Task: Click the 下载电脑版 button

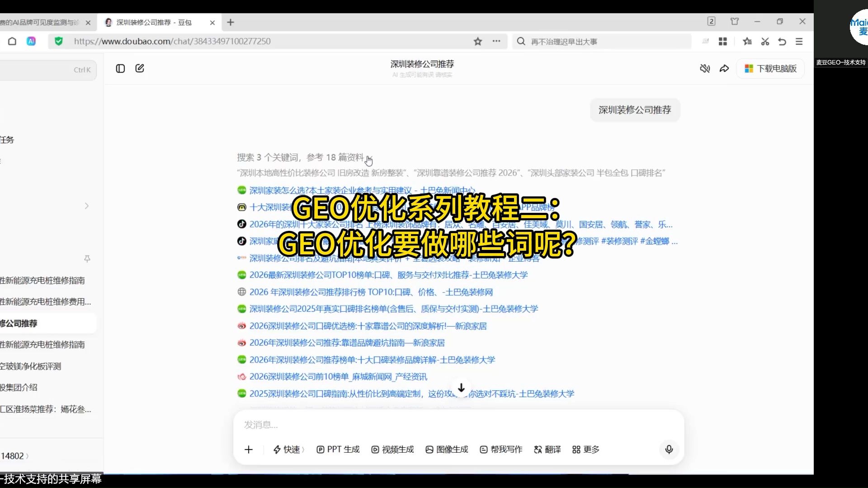Action: [x=770, y=69]
